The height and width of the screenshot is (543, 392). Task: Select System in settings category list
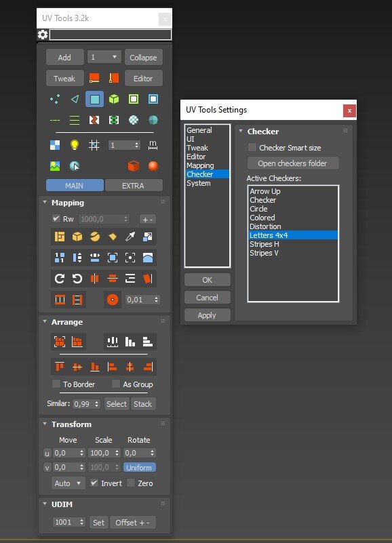pyautogui.click(x=207, y=183)
